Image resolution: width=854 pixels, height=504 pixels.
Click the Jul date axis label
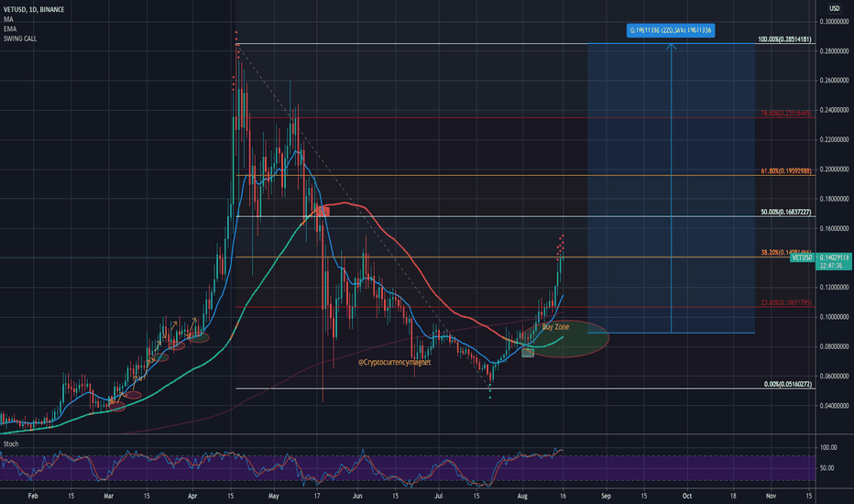(438, 496)
